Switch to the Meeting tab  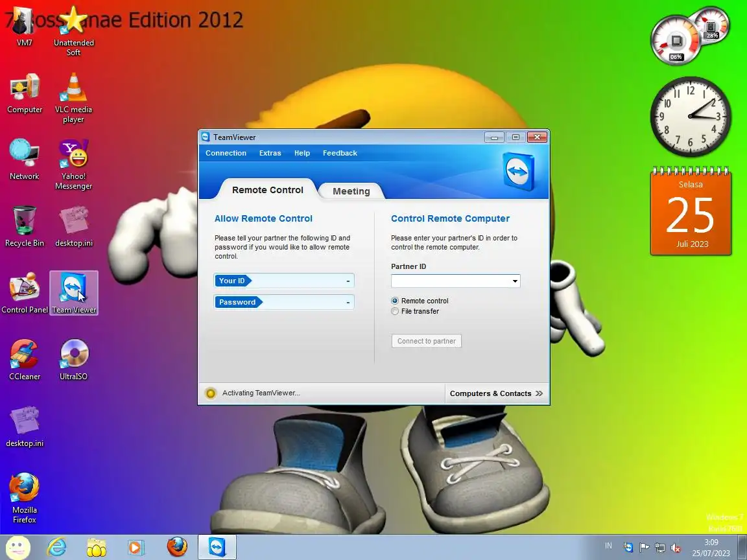tap(351, 191)
